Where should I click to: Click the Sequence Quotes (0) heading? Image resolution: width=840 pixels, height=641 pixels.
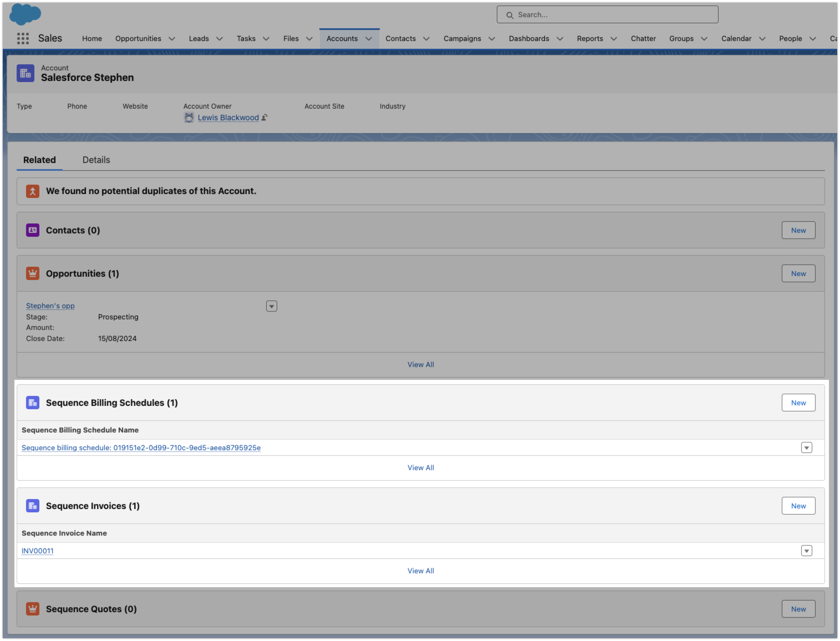point(91,609)
